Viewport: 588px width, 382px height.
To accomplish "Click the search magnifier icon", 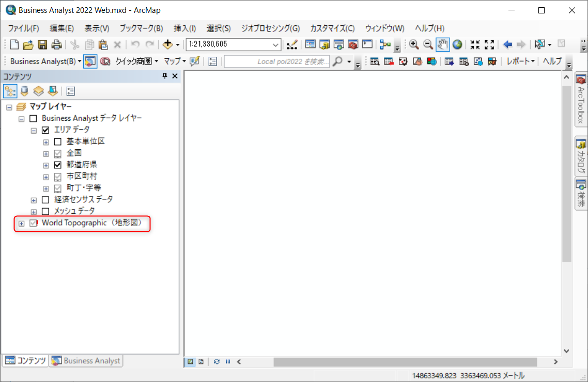I will (338, 61).
